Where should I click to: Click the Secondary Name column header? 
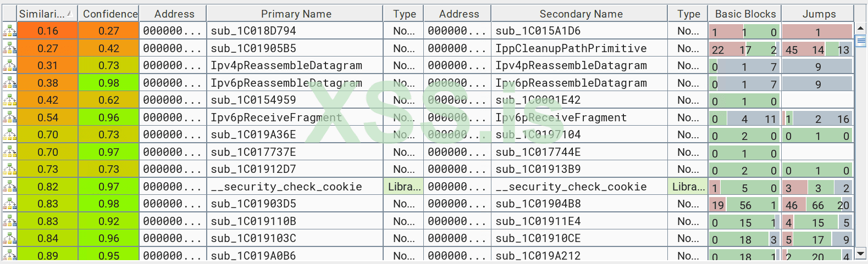[x=580, y=14]
